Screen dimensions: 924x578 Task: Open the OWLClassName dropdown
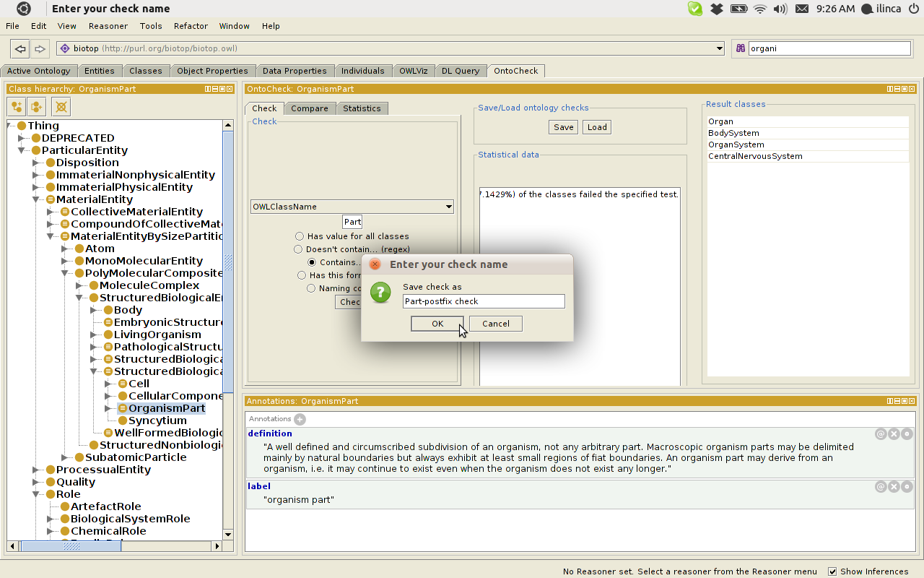tap(352, 207)
